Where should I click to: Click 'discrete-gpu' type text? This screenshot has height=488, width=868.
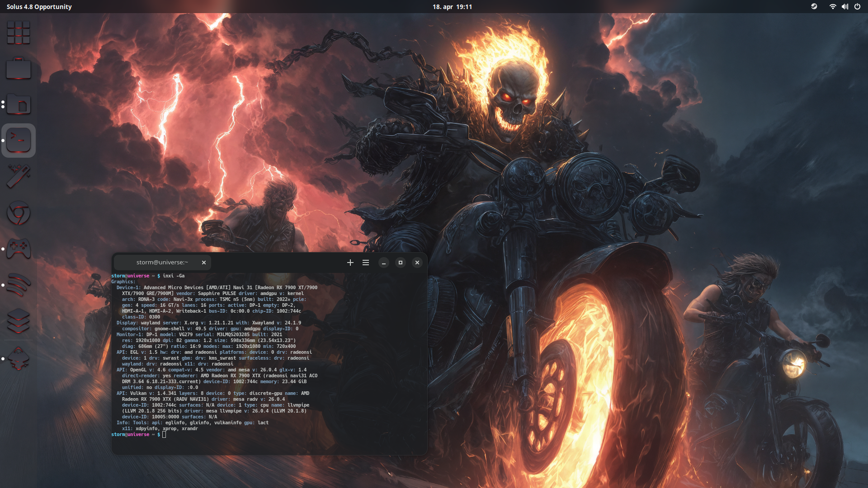point(266,393)
